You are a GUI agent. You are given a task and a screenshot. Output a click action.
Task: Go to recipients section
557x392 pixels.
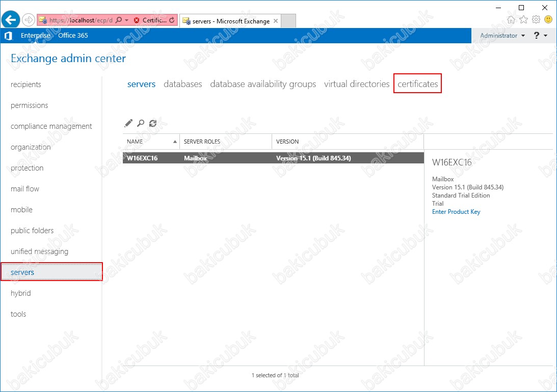point(26,85)
